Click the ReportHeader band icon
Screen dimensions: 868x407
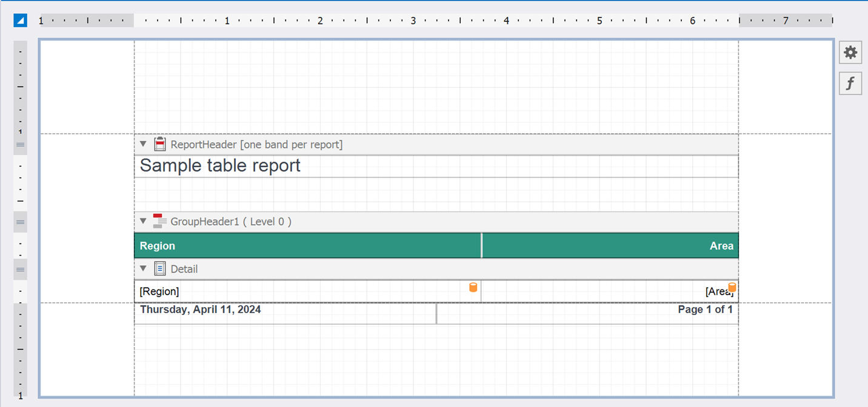point(159,144)
